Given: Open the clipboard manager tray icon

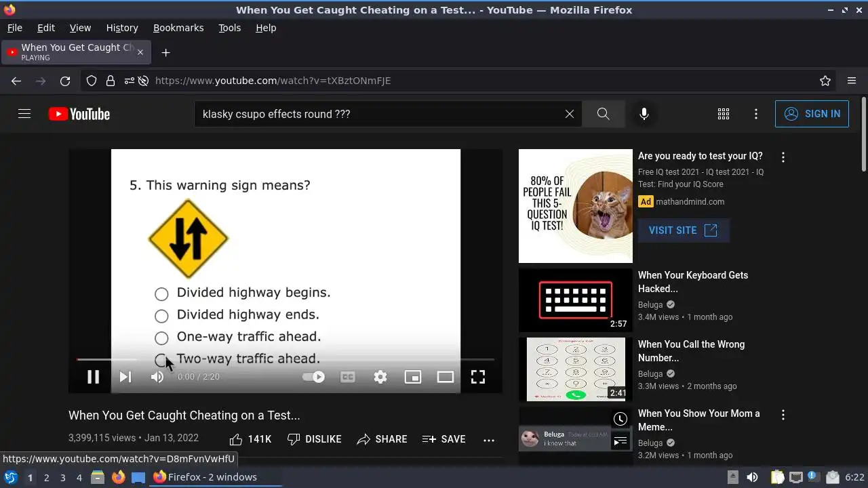Looking at the screenshot, I should point(777,477).
